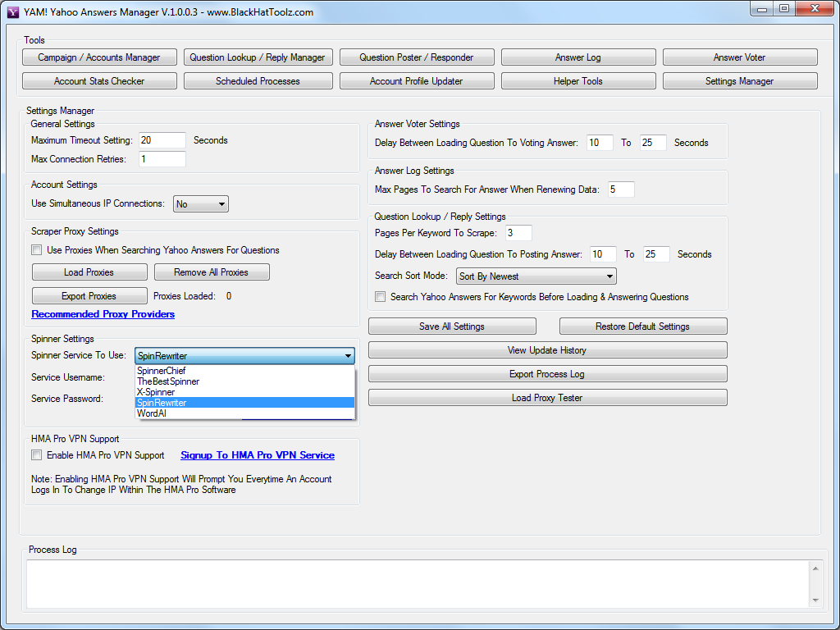This screenshot has width=840, height=630.
Task: Click Restore Default Settings
Action: pos(643,326)
